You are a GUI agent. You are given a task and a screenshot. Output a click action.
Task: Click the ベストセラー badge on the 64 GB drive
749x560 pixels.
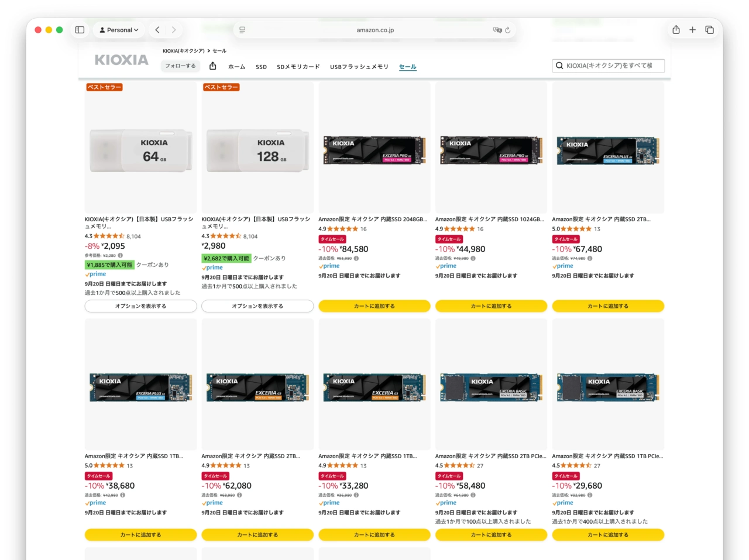pos(104,87)
